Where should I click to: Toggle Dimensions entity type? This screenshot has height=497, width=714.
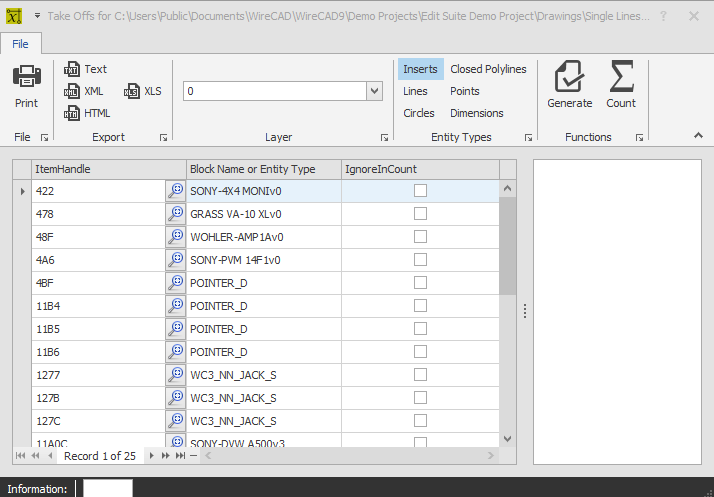tap(477, 113)
